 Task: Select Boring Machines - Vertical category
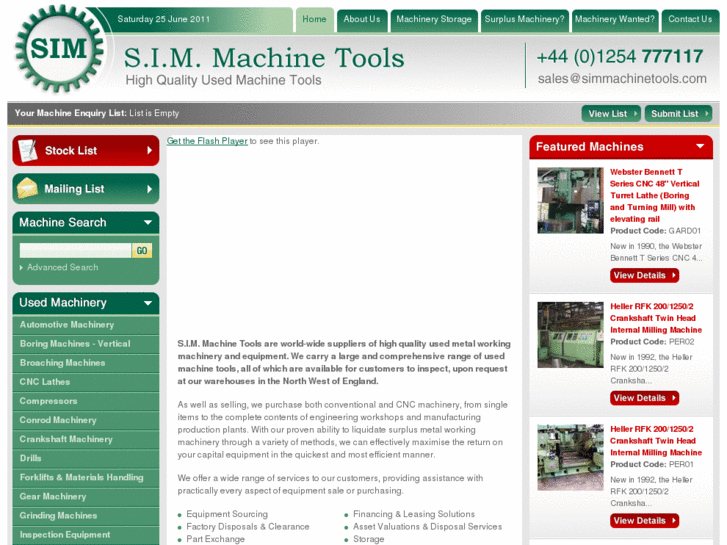point(86,344)
